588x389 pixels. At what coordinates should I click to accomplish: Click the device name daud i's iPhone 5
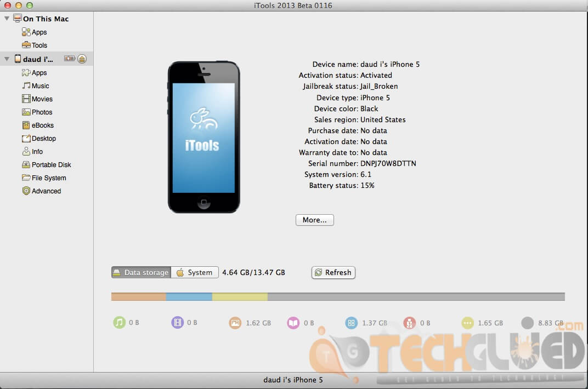[390, 65]
